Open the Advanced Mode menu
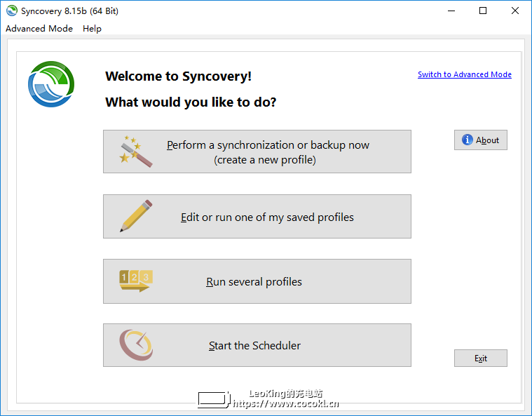Screen dimensions: 532x416 point(39,29)
